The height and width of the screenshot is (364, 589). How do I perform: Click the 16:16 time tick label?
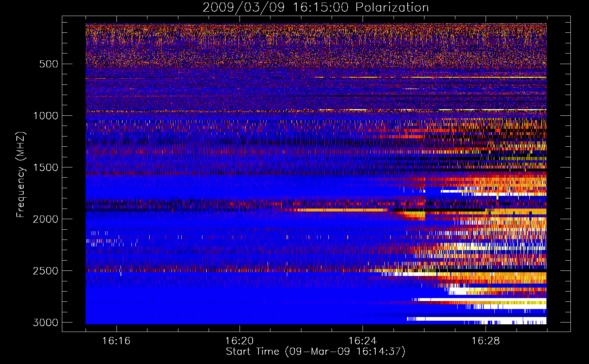tap(116, 341)
